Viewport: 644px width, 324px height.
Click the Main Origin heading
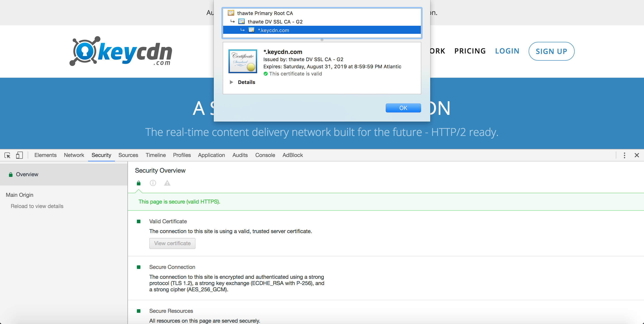(19, 195)
